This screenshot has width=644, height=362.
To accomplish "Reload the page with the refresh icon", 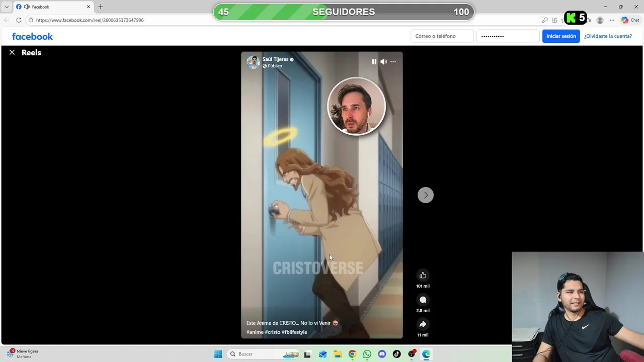I will point(19,20).
